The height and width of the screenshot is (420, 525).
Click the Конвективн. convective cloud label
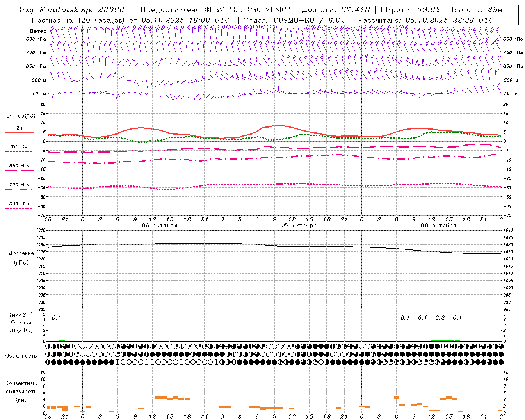click(21, 383)
